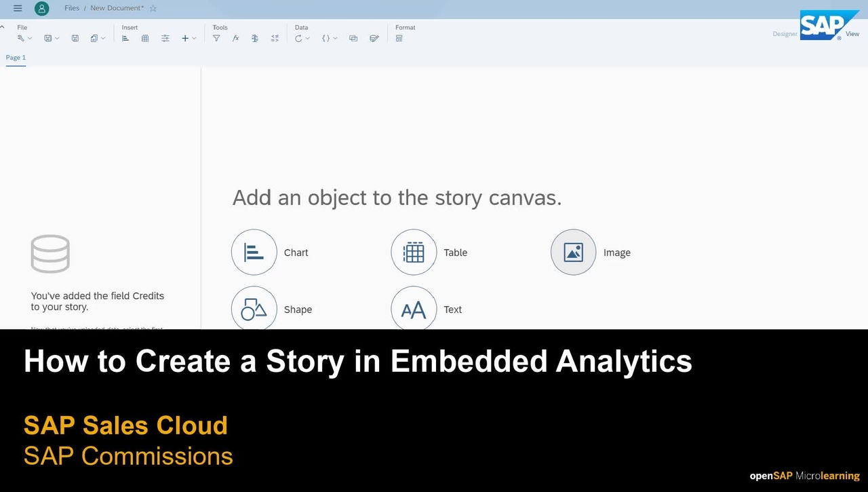Add a Shape via round canvas icon
868x492 pixels.
[x=254, y=309]
